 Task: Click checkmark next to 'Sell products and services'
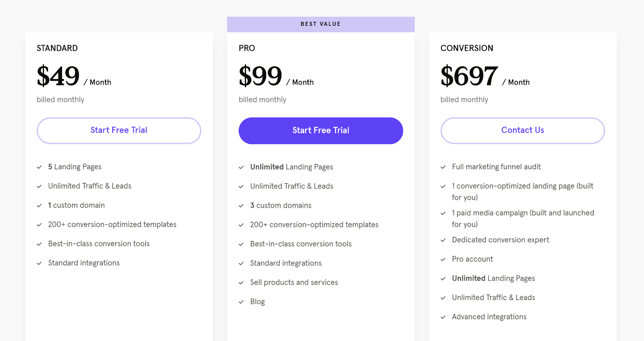click(242, 283)
